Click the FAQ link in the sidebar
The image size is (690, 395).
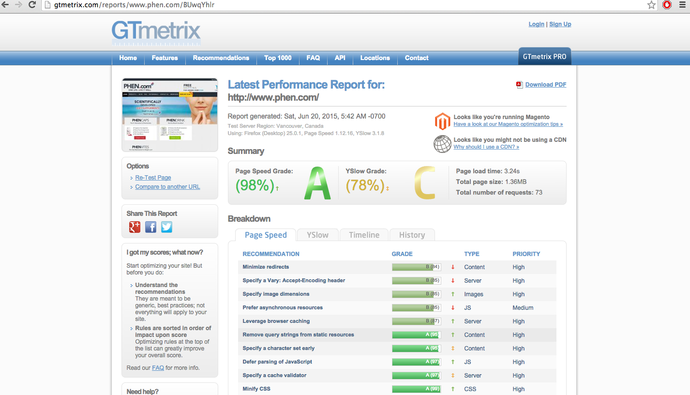pos(158,368)
